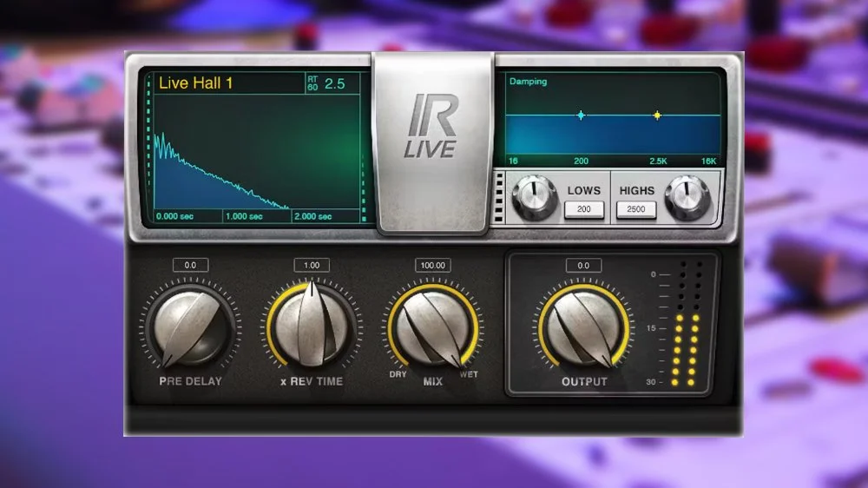The height and width of the screenshot is (488, 868).
Task: Click the yellow high damping point at 2.5K
Action: [657, 115]
